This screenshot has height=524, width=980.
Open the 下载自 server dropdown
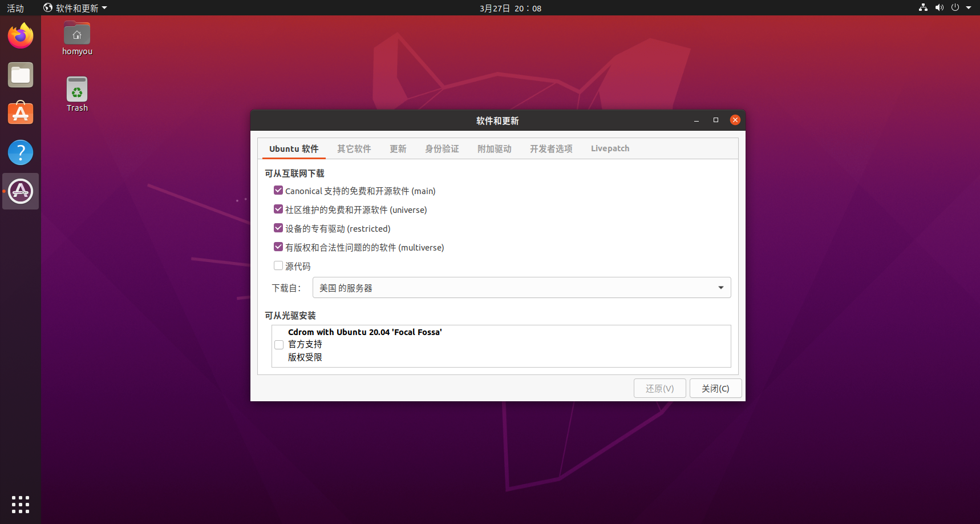(x=521, y=288)
